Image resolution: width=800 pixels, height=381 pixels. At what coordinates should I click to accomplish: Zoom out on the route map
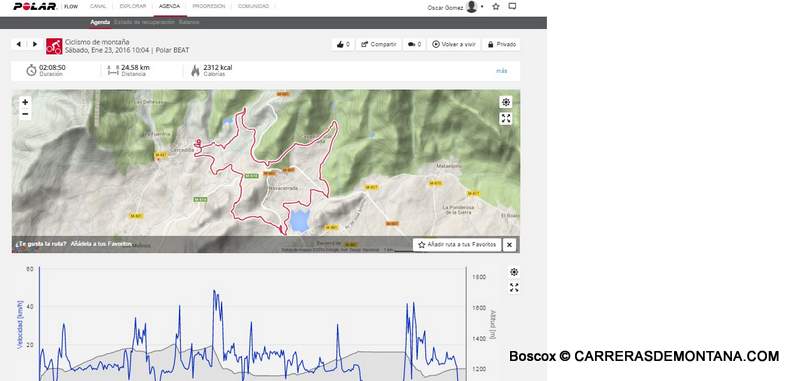[x=25, y=114]
